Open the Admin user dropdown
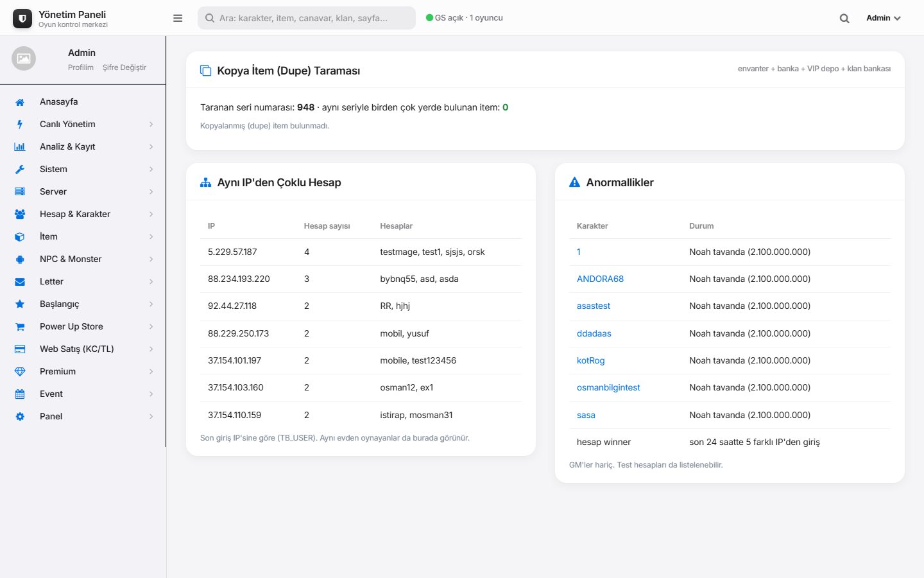The width and height of the screenshot is (924, 578). tap(884, 18)
